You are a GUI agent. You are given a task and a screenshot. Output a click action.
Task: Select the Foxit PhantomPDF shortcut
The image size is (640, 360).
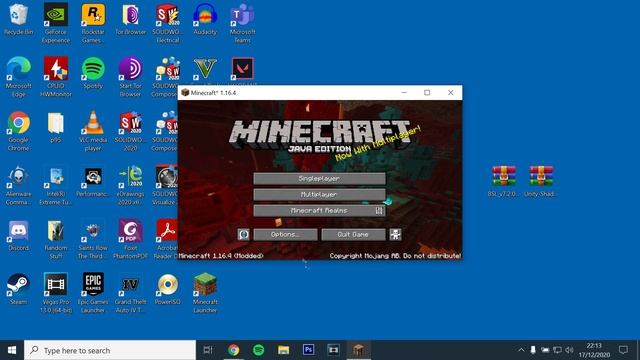click(x=131, y=239)
